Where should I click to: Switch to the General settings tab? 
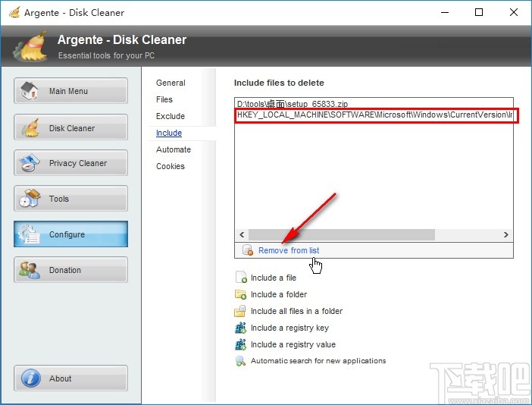[x=171, y=83]
